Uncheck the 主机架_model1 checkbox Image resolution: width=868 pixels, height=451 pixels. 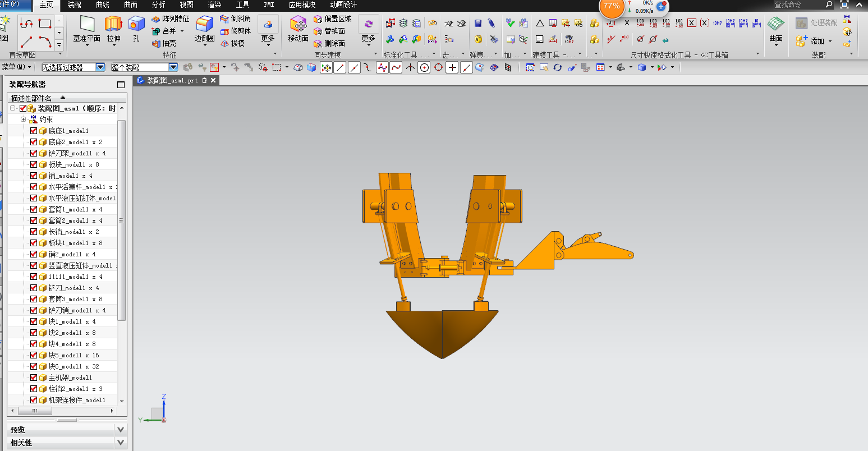tap(34, 378)
